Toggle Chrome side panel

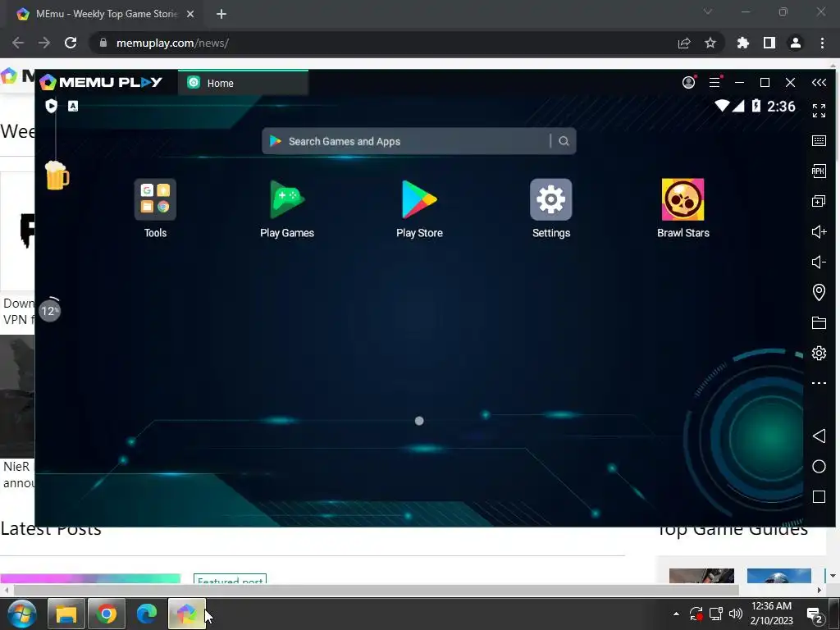(769, 43)
